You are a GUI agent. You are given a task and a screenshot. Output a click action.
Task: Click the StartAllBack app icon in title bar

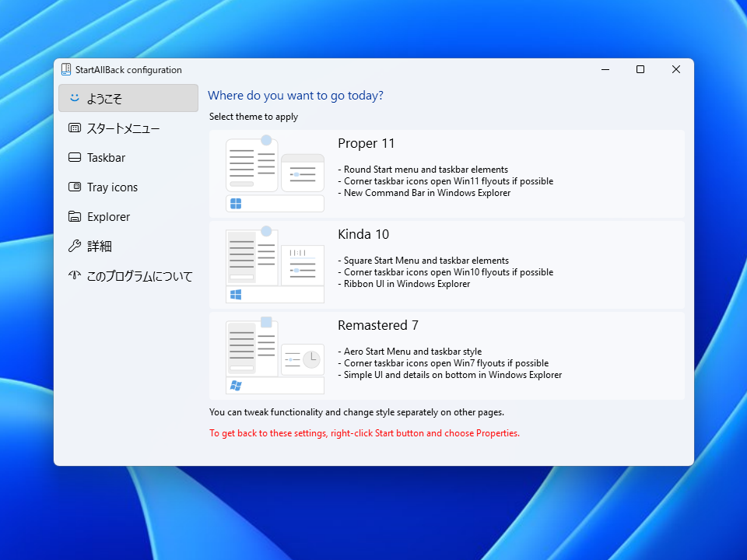(66, 69)
